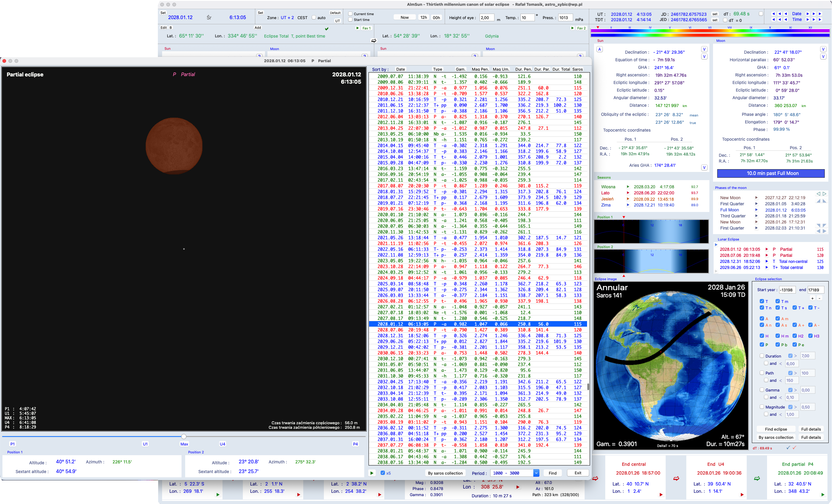The height and width of the screenshot is (504, 832).
Task: Expand second V button in Sun panel
Action: point(705,57)
